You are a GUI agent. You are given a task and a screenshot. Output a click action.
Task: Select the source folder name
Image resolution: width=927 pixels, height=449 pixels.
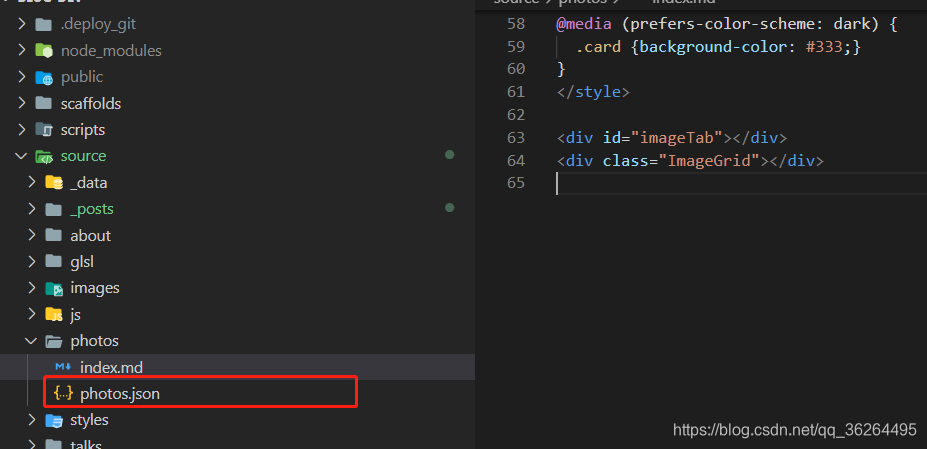point(83,156)
